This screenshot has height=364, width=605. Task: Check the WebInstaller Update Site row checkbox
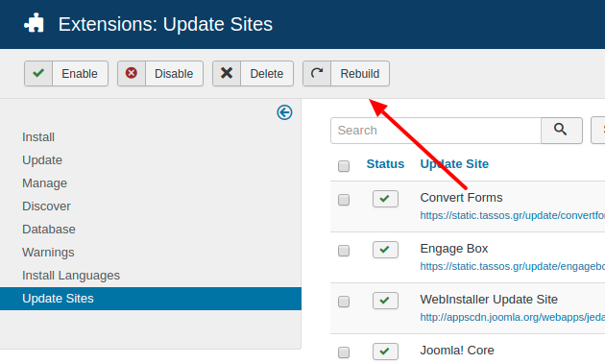tap(344, 301)
